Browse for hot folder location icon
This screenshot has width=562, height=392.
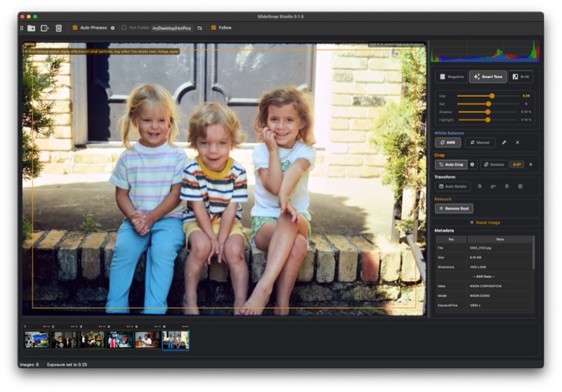[200, 28]
